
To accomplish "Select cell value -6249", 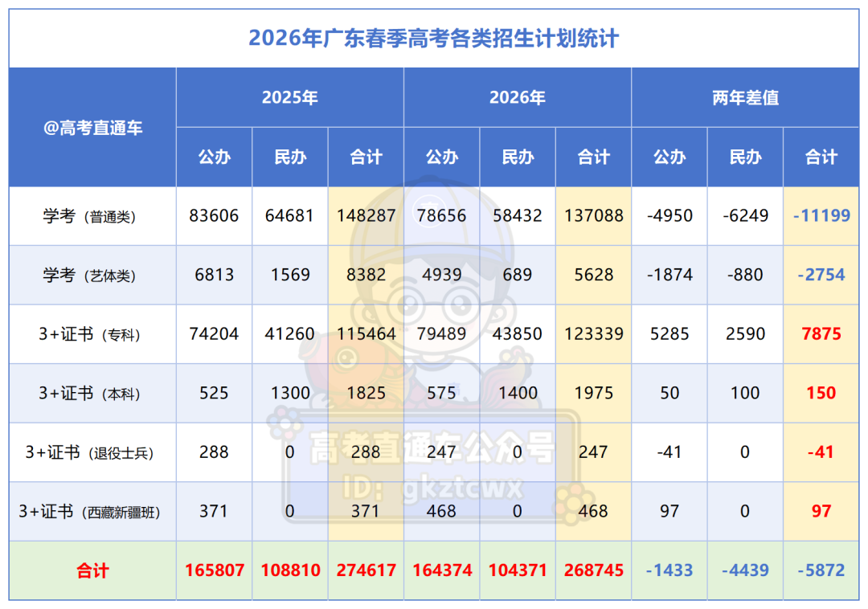I will (x=745, y=216).
